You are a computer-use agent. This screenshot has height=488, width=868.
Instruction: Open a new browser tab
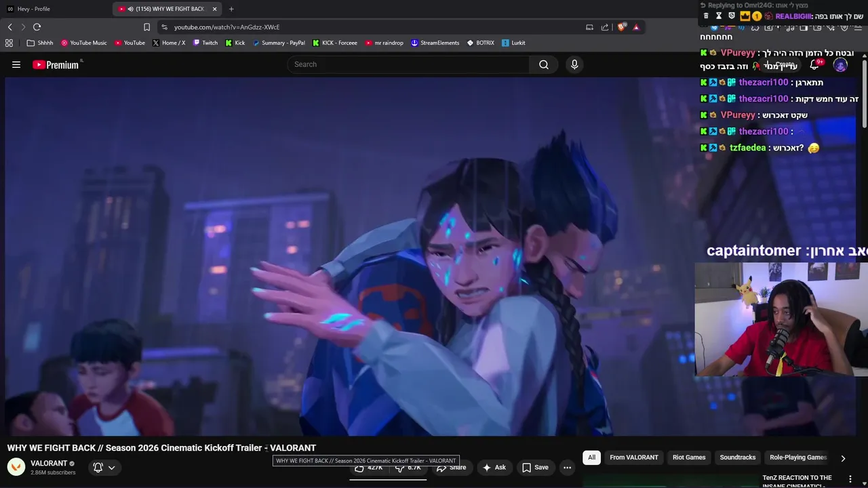[x=231, y=9]
